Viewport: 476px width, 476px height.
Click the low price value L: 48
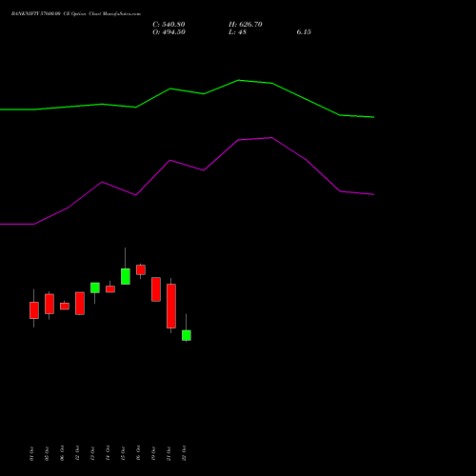point(237,32)
